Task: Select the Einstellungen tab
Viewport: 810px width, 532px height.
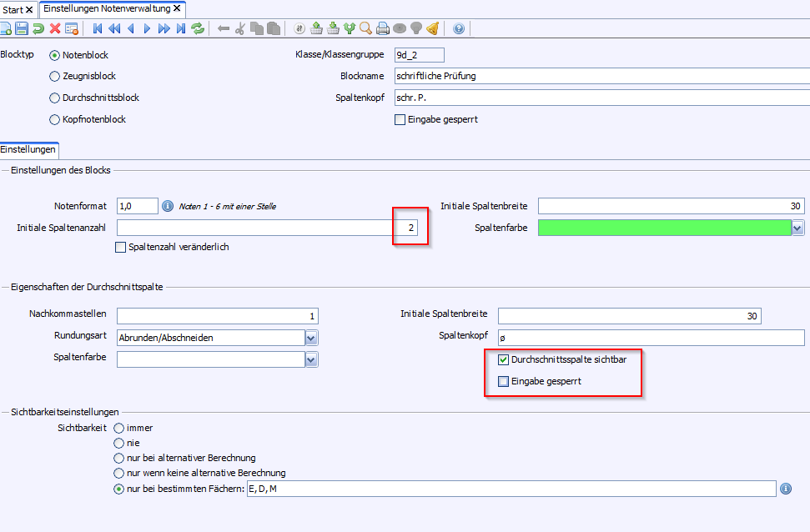Action: click(x=28, y=150)
